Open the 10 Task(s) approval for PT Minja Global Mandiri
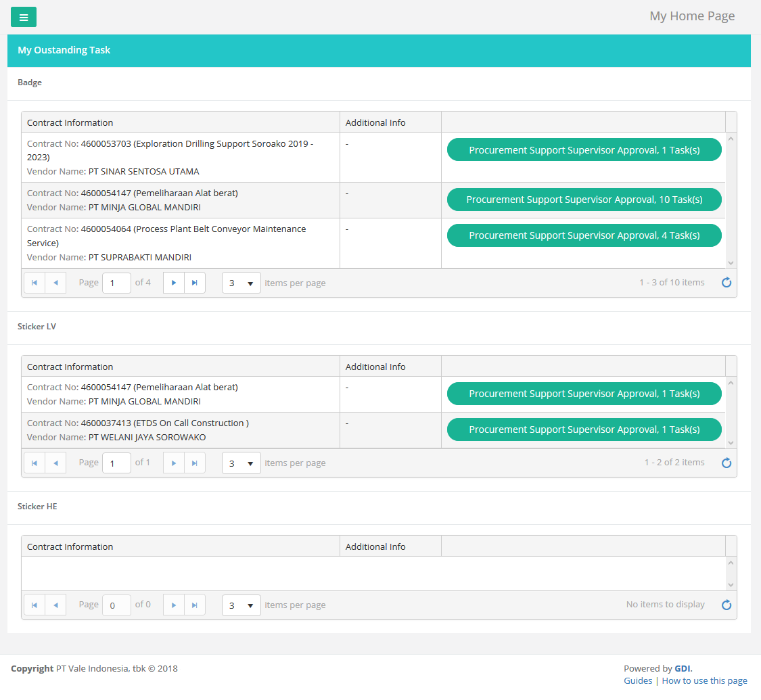This screenshot has height=700, width=761. click(x=584, y=200)
